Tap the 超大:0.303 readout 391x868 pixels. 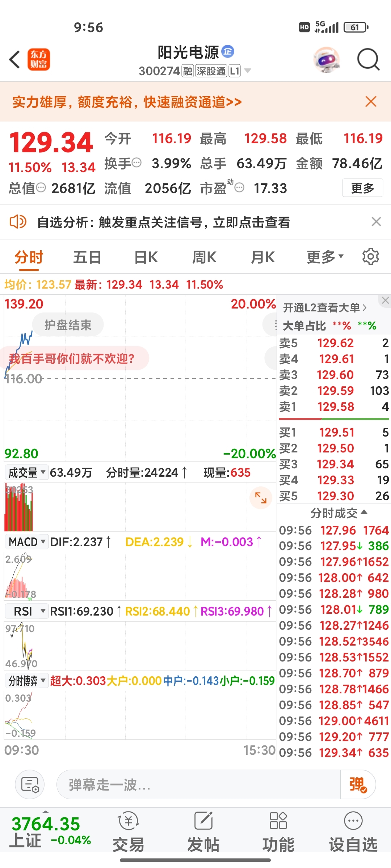(x=78, y=681)
